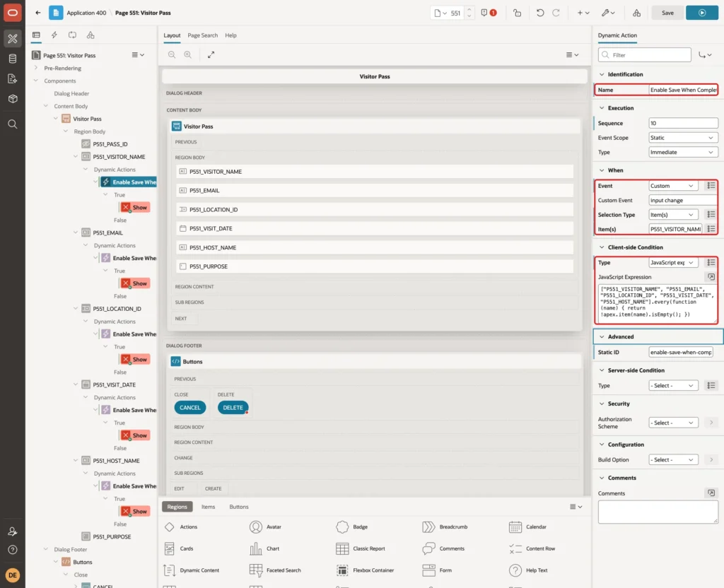The image size is (724, 588).
Task: Open Gallery package icon in sidebar
Action: pyautogui.click(x=13, y=98)
